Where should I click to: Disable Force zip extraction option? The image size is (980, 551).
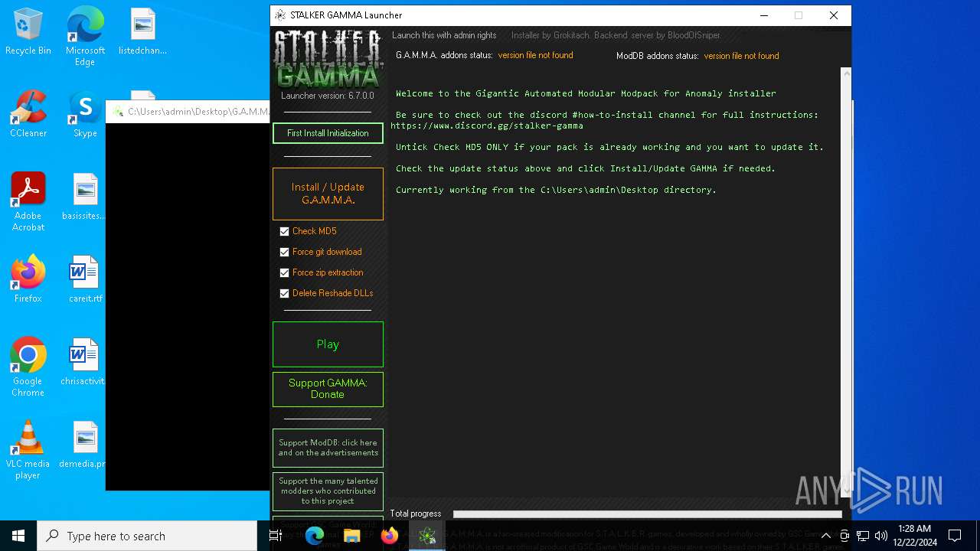pos(285,272)
